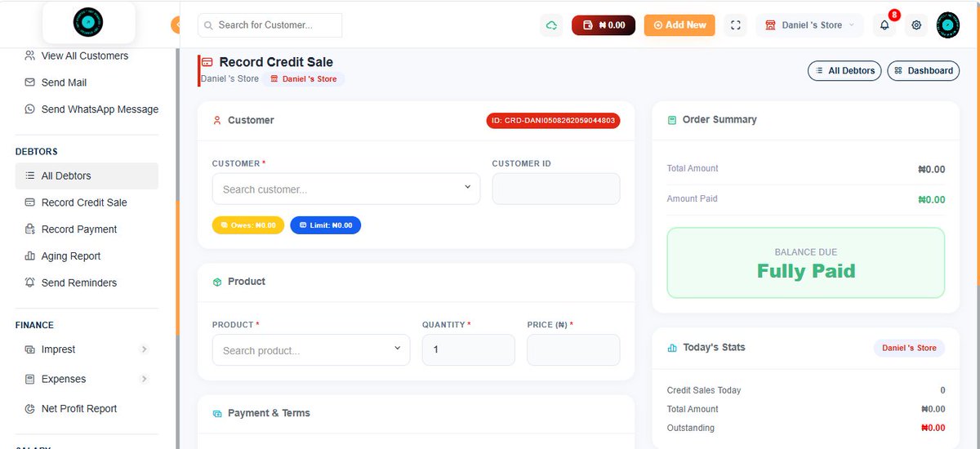The image size is (980, 449).
Task: Click the sidebar vertical scrollbar
Action: pyautogui.click(x=177, y=269)
